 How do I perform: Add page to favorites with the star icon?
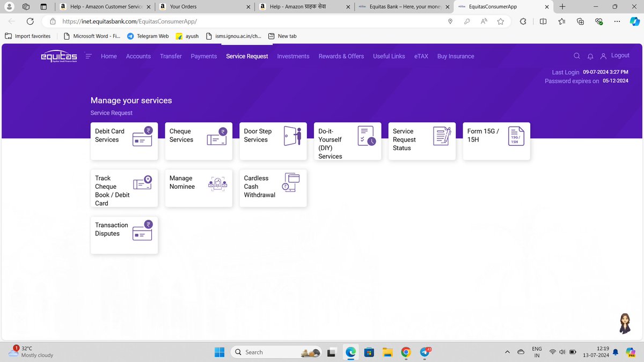pos(501,21)
